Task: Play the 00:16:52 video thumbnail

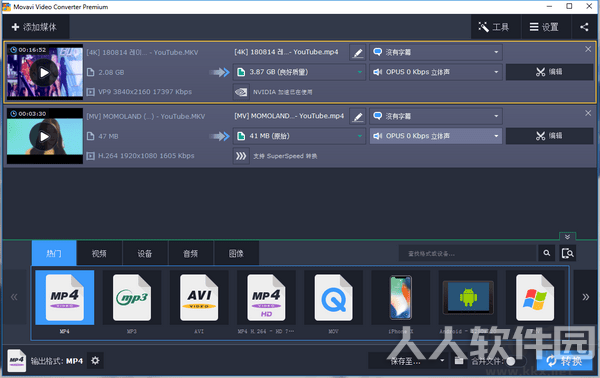Action: pos(44,72)
